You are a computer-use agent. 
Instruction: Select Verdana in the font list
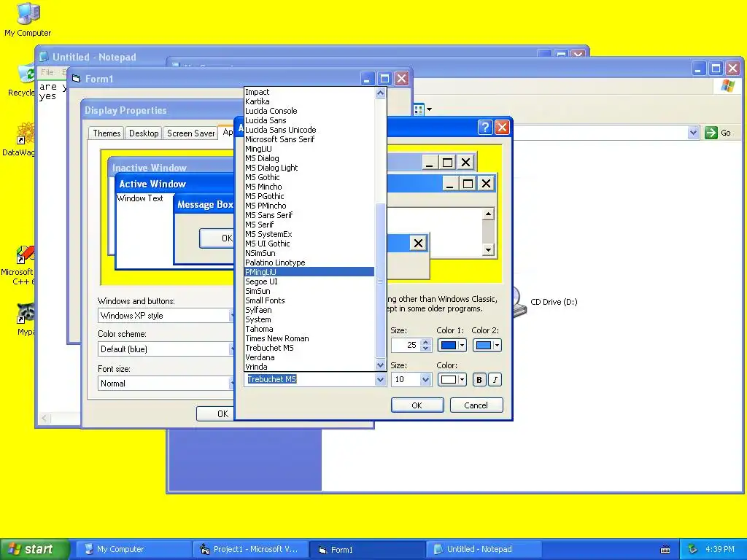coord(309,357)
